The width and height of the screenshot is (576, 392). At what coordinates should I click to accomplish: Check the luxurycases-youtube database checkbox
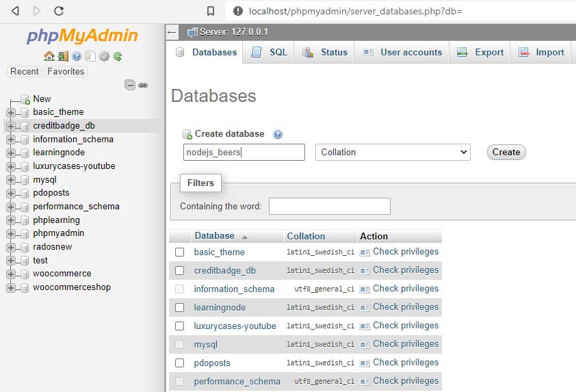[180, 326]
